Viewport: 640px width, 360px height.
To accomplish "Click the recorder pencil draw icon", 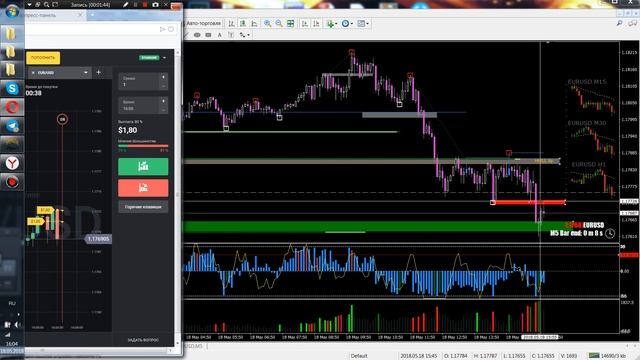I will pos(126,4).
